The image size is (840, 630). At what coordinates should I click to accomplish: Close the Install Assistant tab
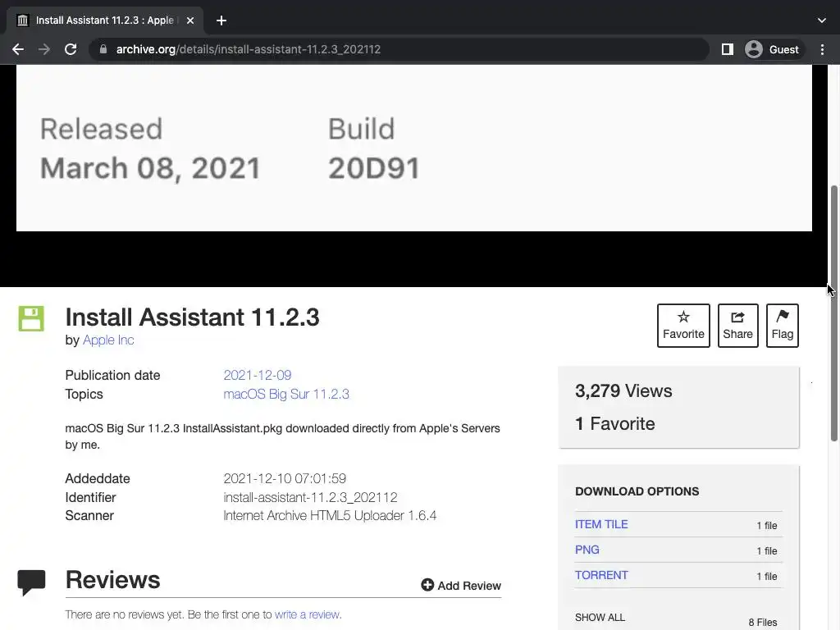(190, 21)
